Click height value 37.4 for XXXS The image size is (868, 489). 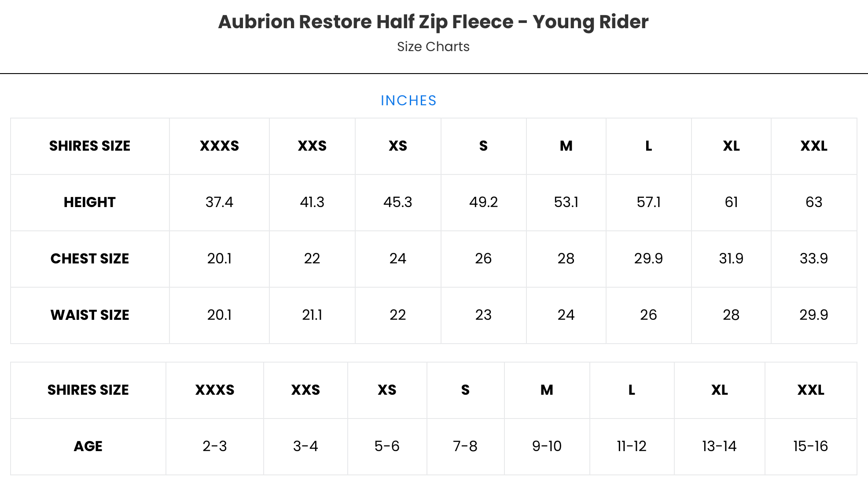tap(219, 202)
